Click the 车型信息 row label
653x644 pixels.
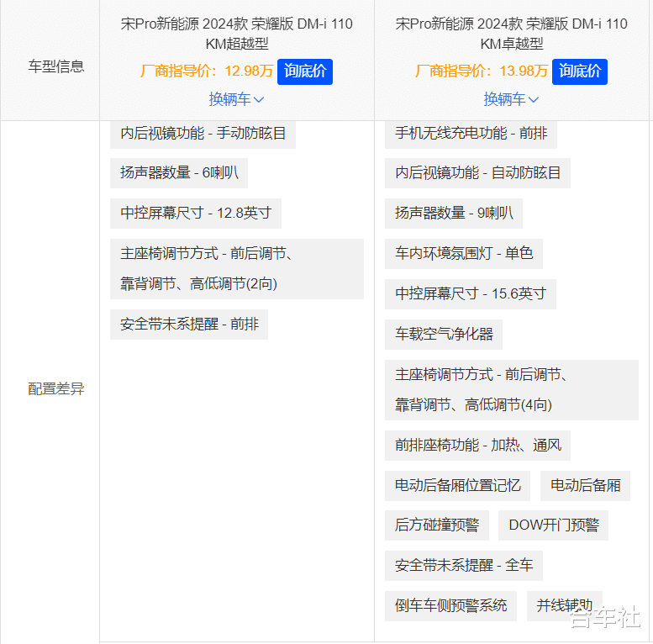[56, 66]
